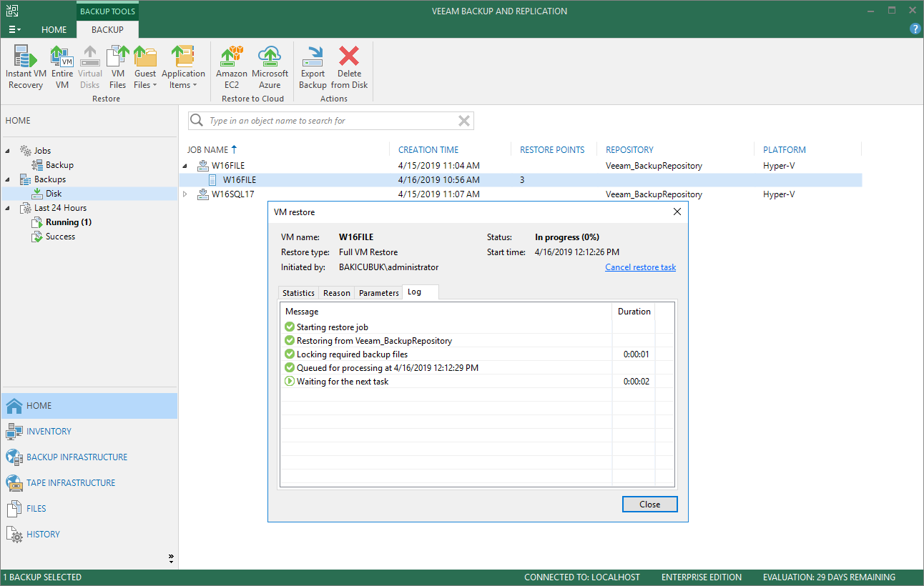The image size is (924, 586).
Task: Expand the W16SQL17 job row
Action: click(186, 194)
